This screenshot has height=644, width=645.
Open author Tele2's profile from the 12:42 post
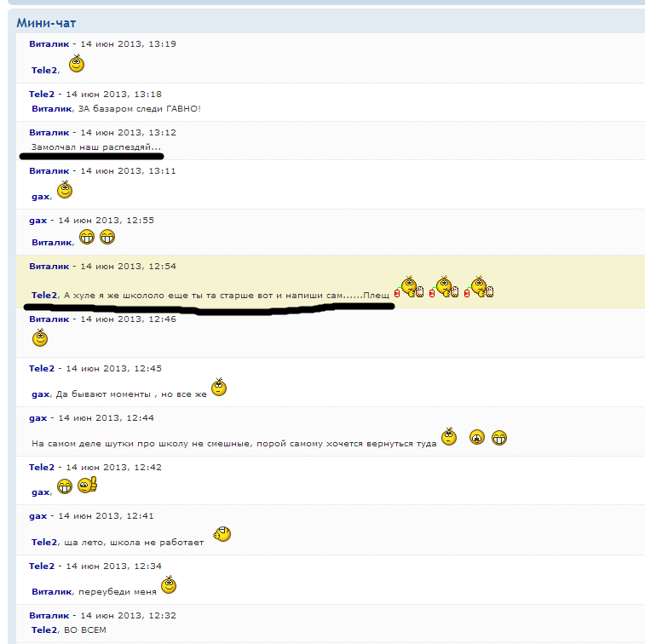click(42, 467)
